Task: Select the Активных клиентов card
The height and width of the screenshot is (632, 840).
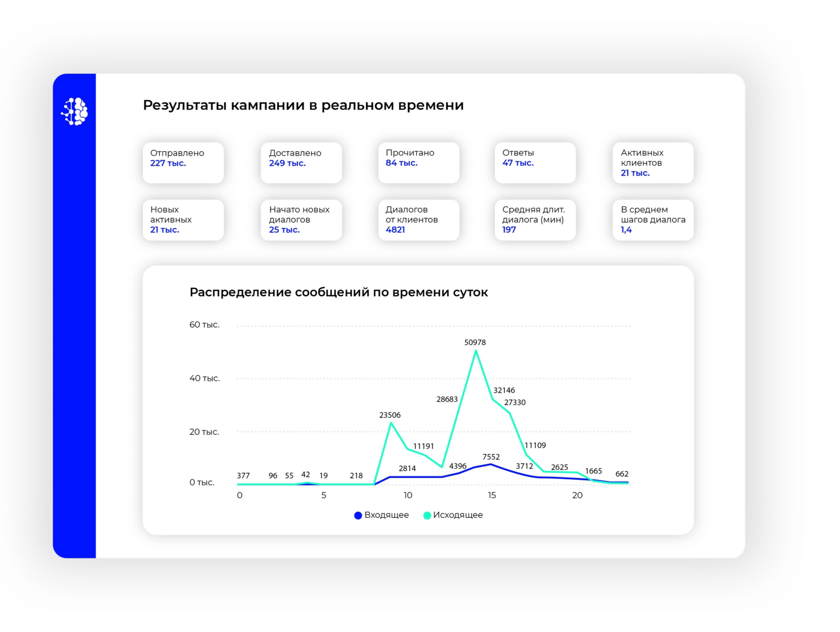Action: pos(653,163)
